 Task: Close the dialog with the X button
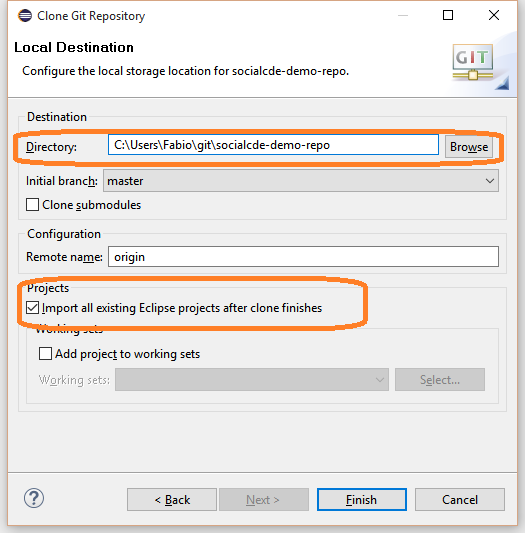[x=494, y=15]
